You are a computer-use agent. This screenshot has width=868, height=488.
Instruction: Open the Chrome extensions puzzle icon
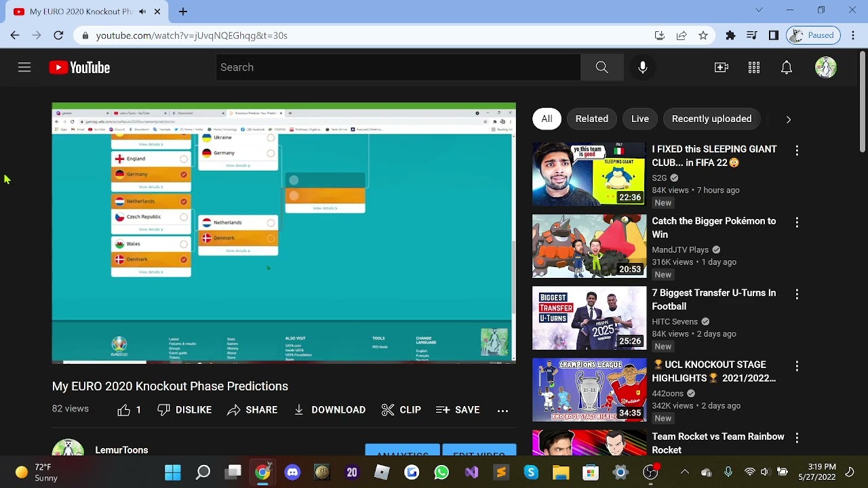730,35
